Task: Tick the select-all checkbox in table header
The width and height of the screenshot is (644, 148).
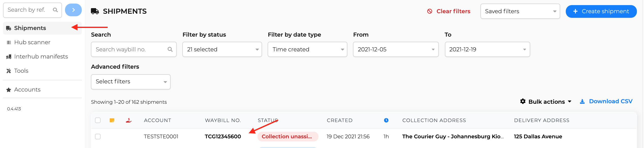Action: click(x=98, y=120)
